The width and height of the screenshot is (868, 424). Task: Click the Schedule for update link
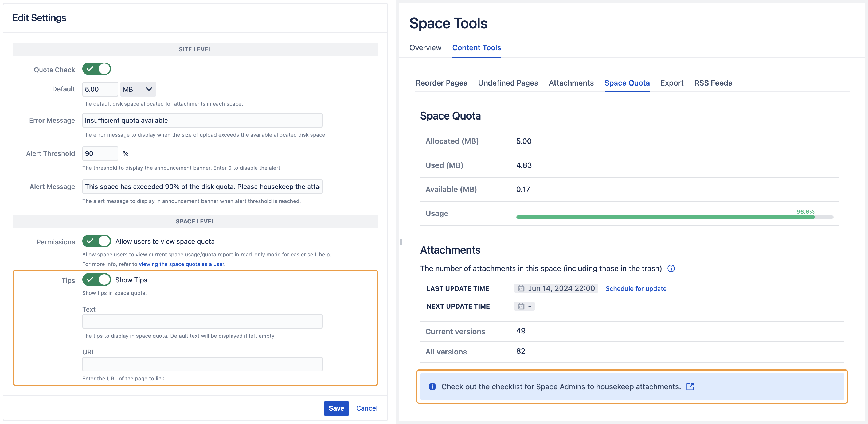click(x=636, y=288)
